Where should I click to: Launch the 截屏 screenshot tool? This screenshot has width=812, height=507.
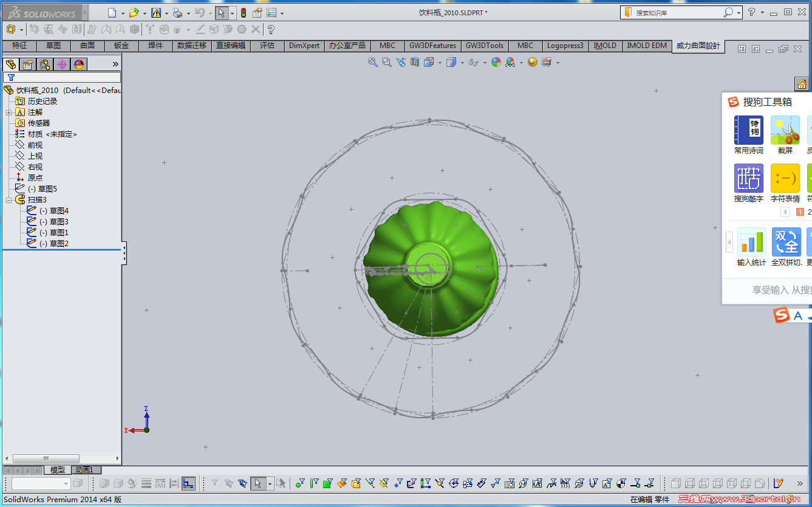(x=785, y=135)
